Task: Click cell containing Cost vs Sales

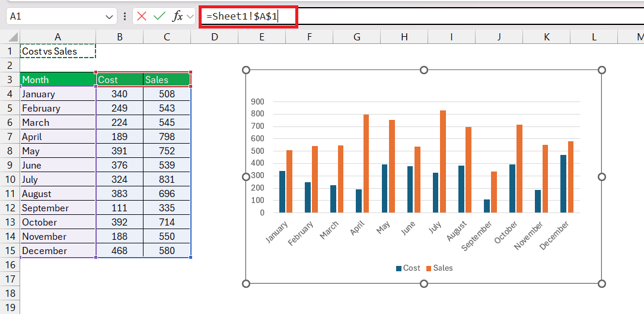Action: 58,52
